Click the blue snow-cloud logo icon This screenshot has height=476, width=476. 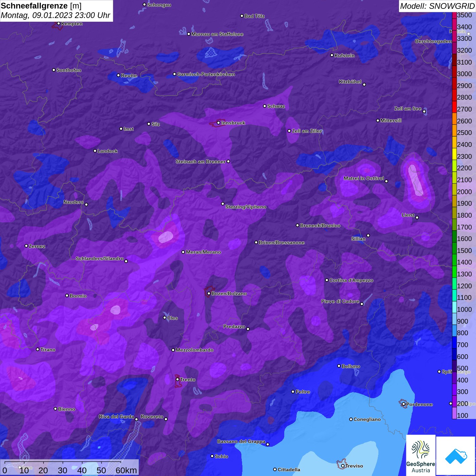pos(456,456)
